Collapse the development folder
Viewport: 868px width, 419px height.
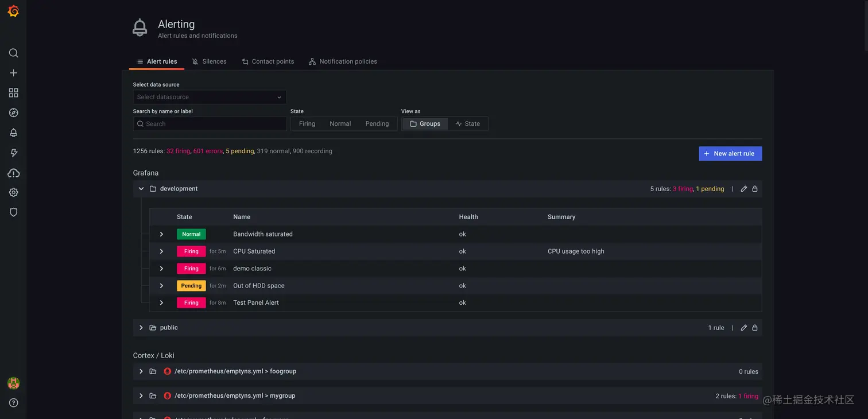click(x=141, y=189)
